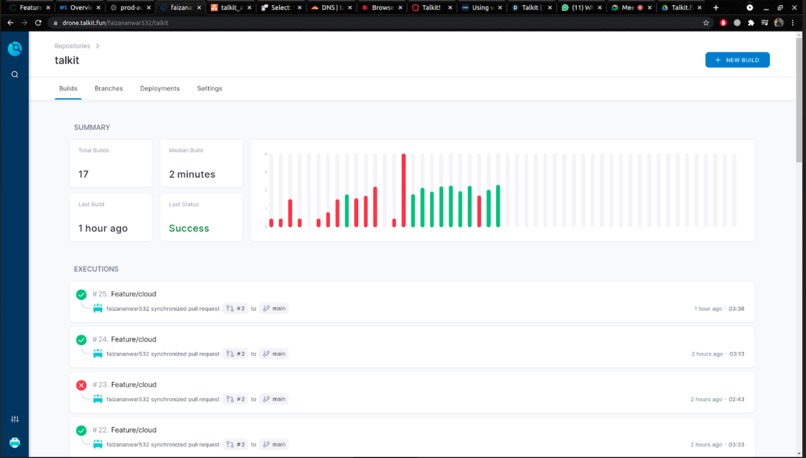This screenshot has height=458, width=806.
Task: Open the search icon in sidebar
Action: point(15,75)
